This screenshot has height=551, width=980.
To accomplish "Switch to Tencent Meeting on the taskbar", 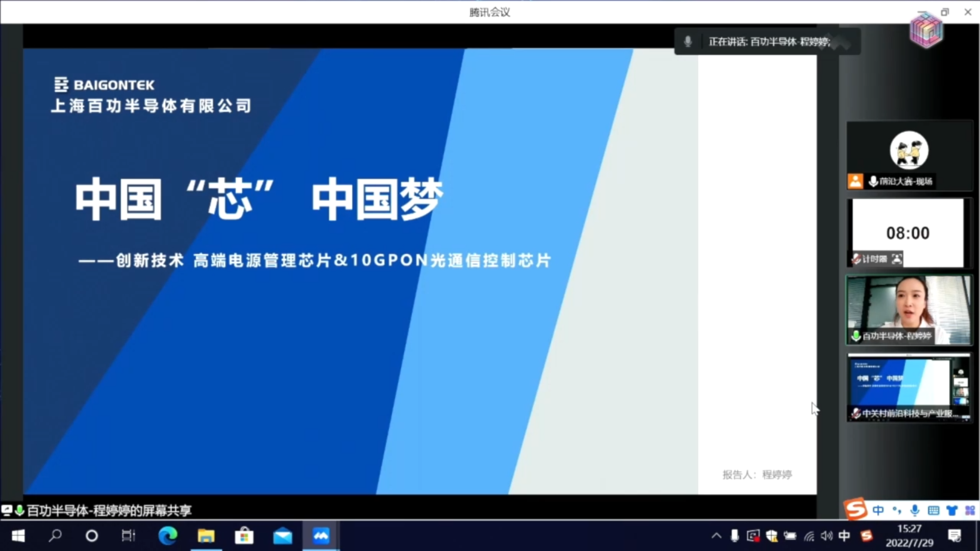I will [321, 536].
